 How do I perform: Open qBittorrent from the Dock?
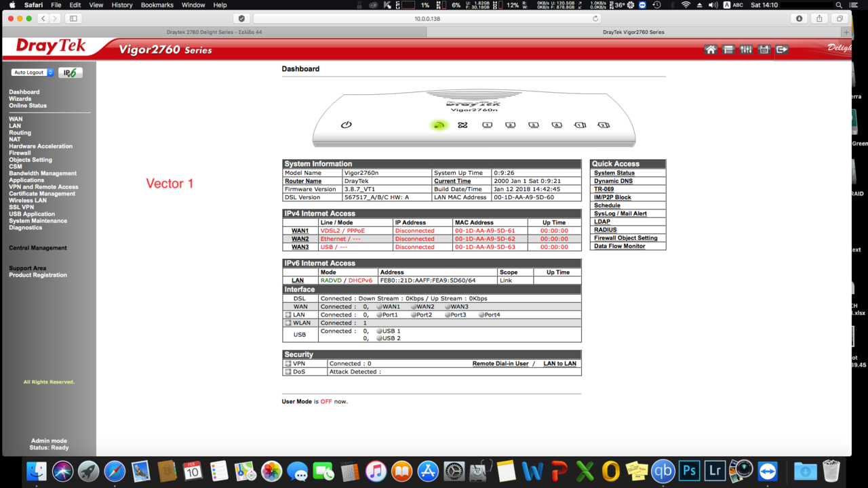pyautogui.click(x=663, y=470)
